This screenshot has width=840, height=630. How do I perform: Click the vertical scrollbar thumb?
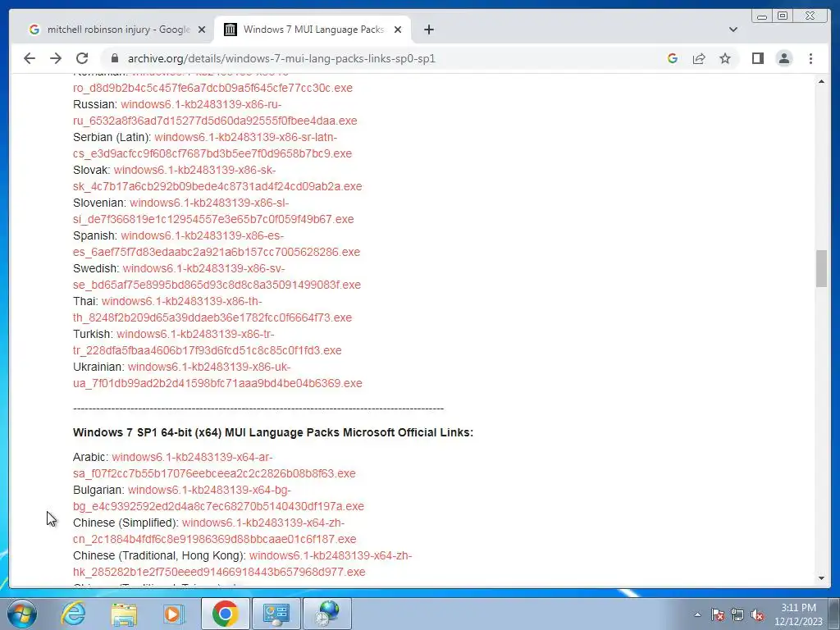(x=821, y=268)
